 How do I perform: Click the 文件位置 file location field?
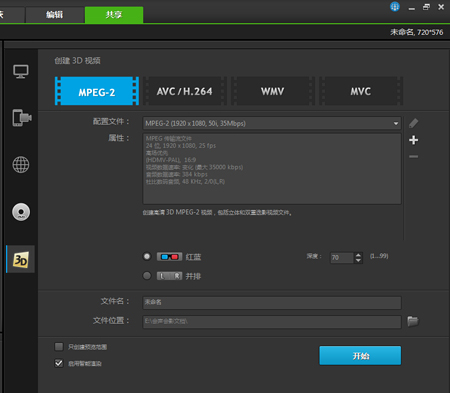click(272, 322)
